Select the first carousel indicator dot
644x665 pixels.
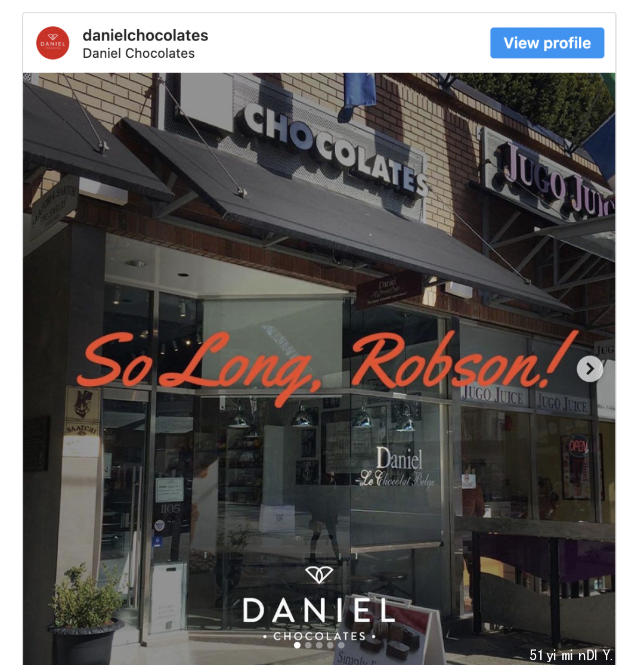tap(297, 645)
